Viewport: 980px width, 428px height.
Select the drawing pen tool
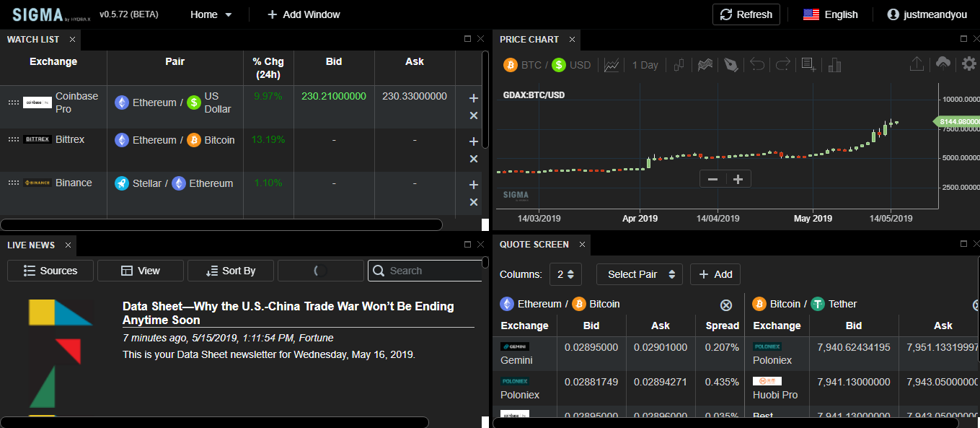tap(731, 65)
